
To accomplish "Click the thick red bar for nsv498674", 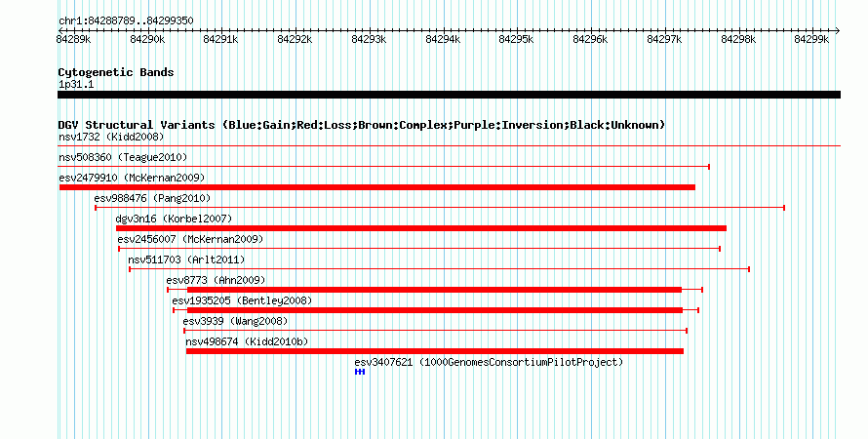I will [x=435, y=351].
